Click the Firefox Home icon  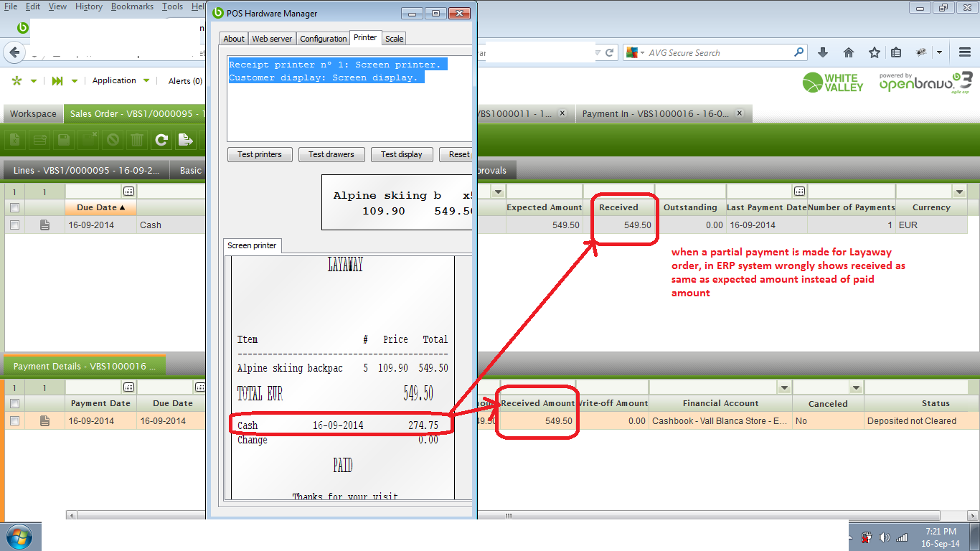pyautogui.click(x=849, y=52)
